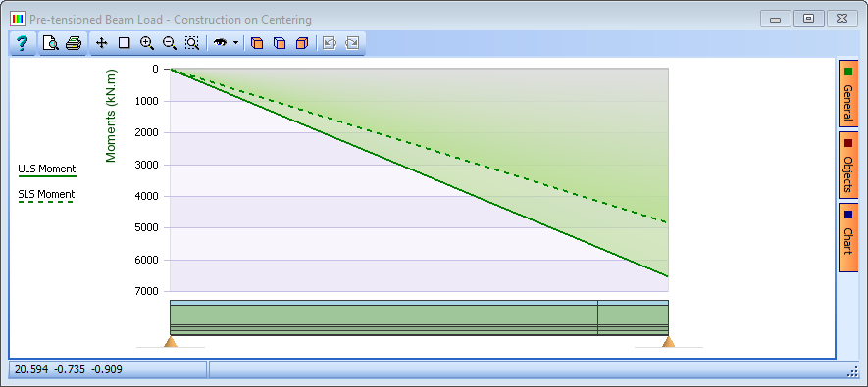The width and height of the screenshot is (868, 387).
Task: Click the left beam support triangle
Action: click(171, 341)
